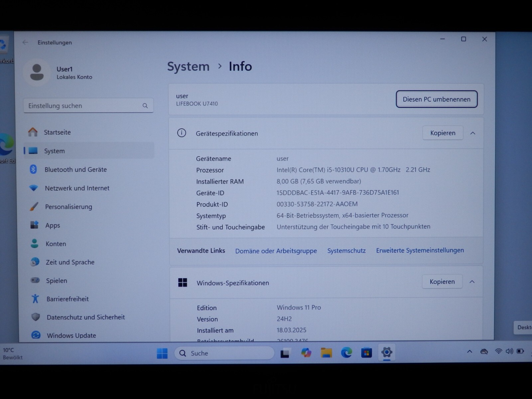Click the volume speaker tray icon
Image resolution: width=532 pixels, height=399 pixels.
(509, 351)
